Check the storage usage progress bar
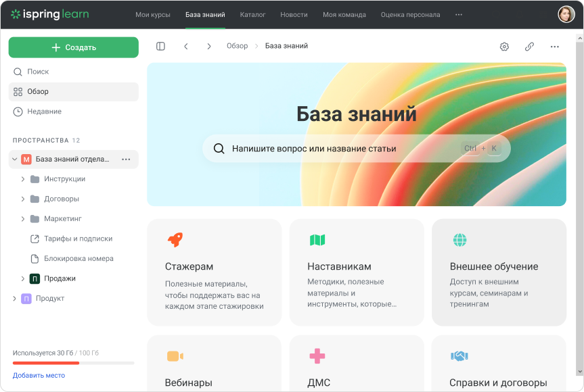The image size is (584, 392). (73, 362)
